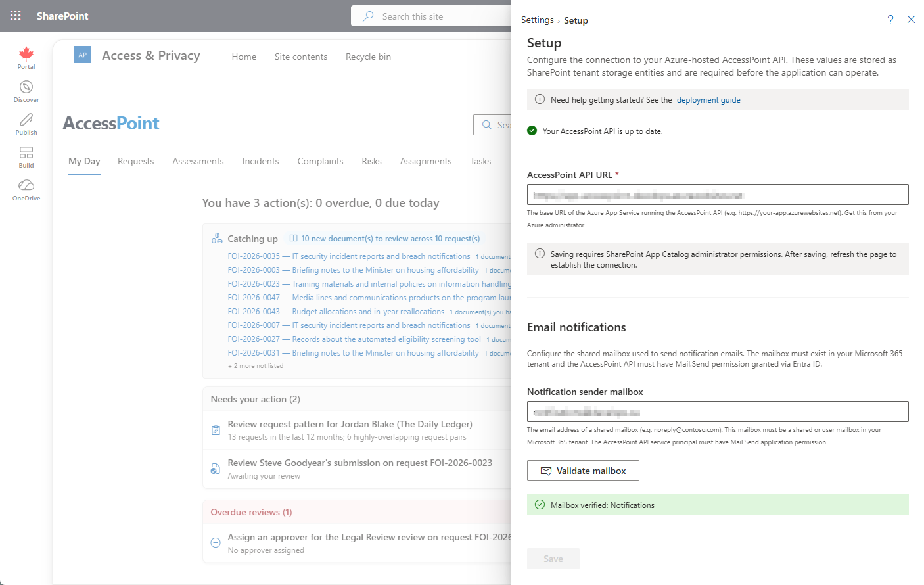
Task: Click the Setup panel help question mark
Action: tap(890, 20)
